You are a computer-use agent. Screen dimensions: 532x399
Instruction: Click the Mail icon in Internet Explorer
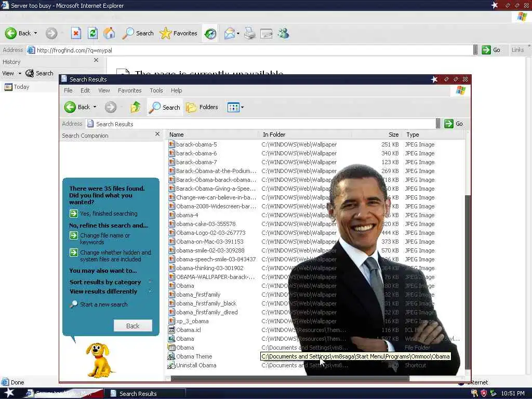point(229,33)
